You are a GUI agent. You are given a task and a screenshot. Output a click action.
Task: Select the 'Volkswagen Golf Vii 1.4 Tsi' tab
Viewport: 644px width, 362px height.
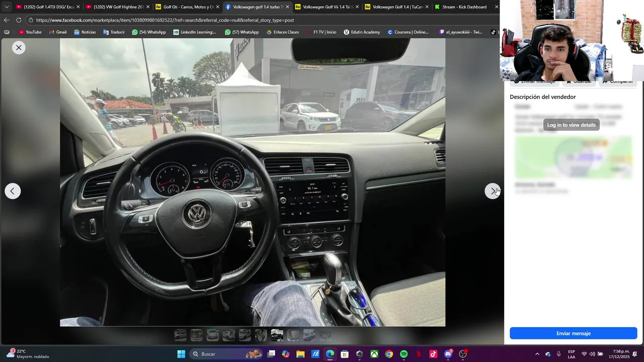326,7
